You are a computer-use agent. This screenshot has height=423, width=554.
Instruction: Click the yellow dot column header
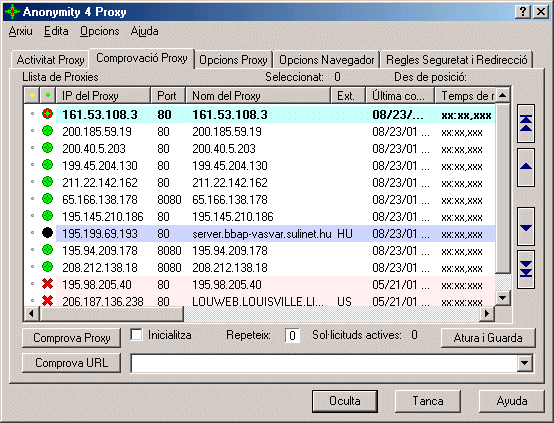(32, 95)
